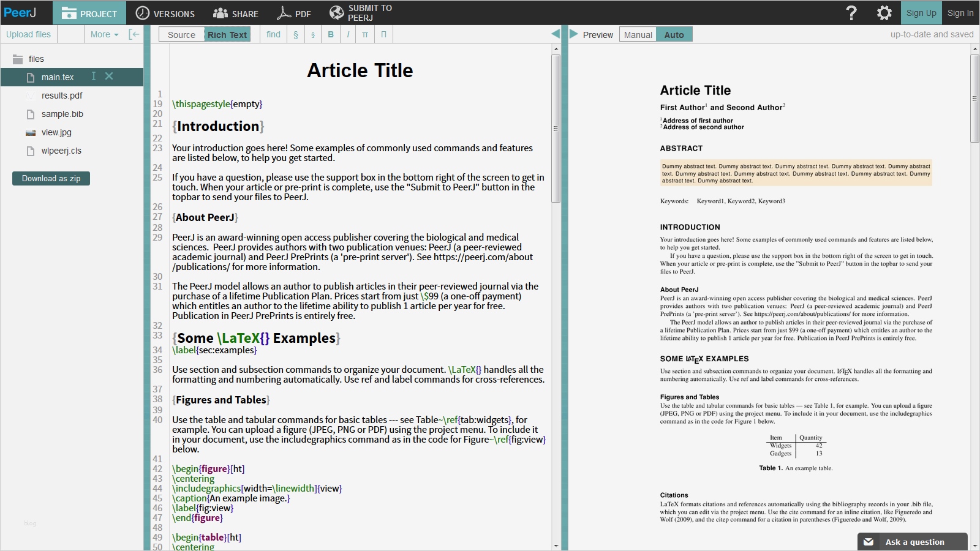Image resolution: width=980 pixels, height=551 pixels.
Task: Rename main.tex using the cursor icon
Action: tap(93, 76)
